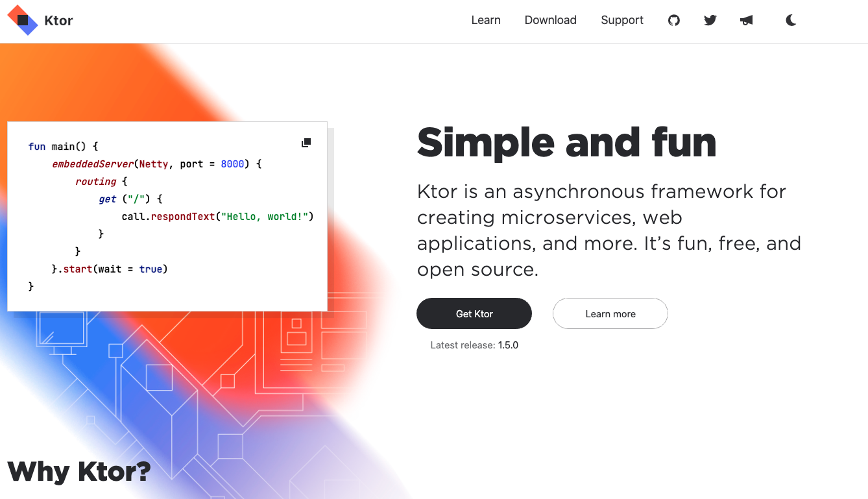Viewport: 868px width, 499px height.
Task: Click the 'Latest release:' label
Action: [x=463, y=345]
